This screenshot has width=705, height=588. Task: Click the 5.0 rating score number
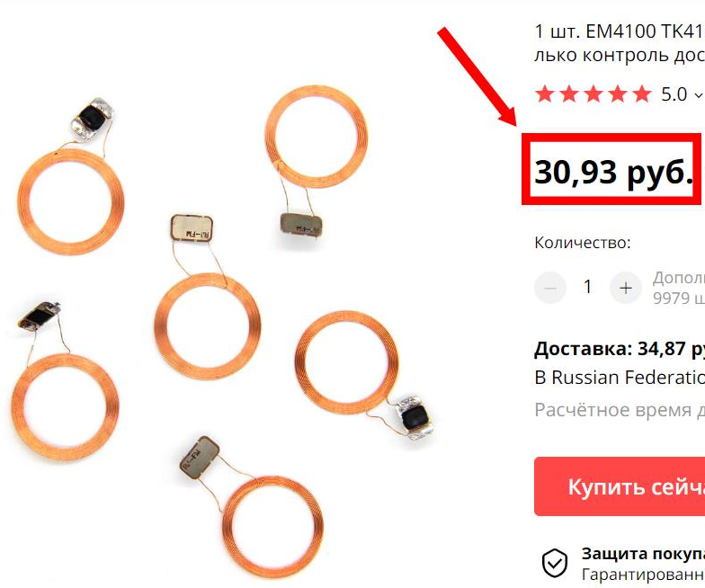[674, 94]
